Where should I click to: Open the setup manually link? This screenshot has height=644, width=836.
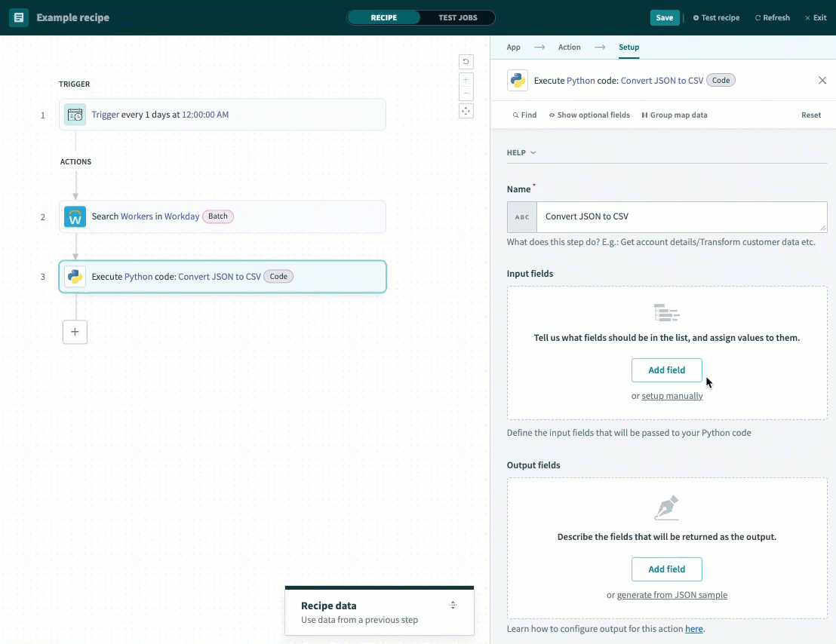(672, 395)
